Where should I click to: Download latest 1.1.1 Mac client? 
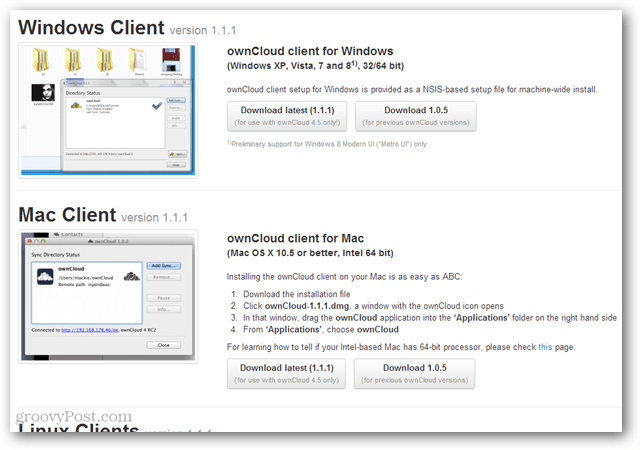(x=287, y=374)
